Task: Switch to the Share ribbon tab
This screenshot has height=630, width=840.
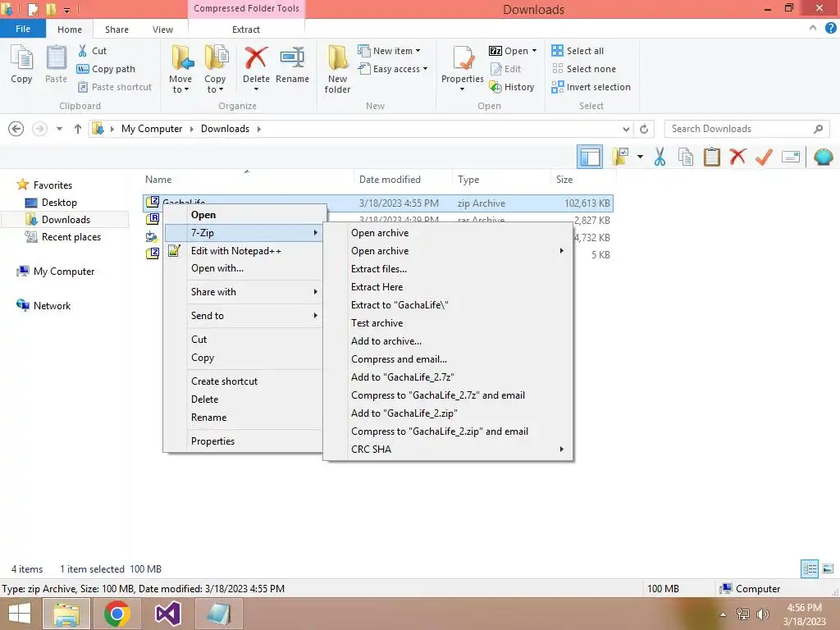Action: pyautogui.click(x=116, y=30)
